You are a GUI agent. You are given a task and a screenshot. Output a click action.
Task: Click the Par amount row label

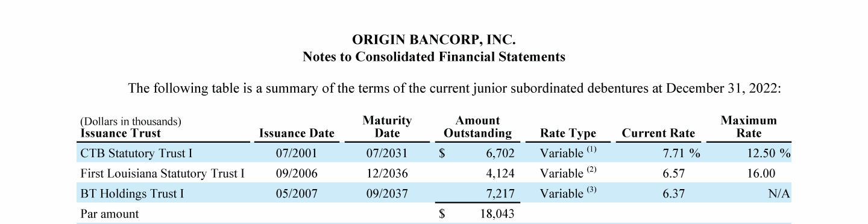109,214
